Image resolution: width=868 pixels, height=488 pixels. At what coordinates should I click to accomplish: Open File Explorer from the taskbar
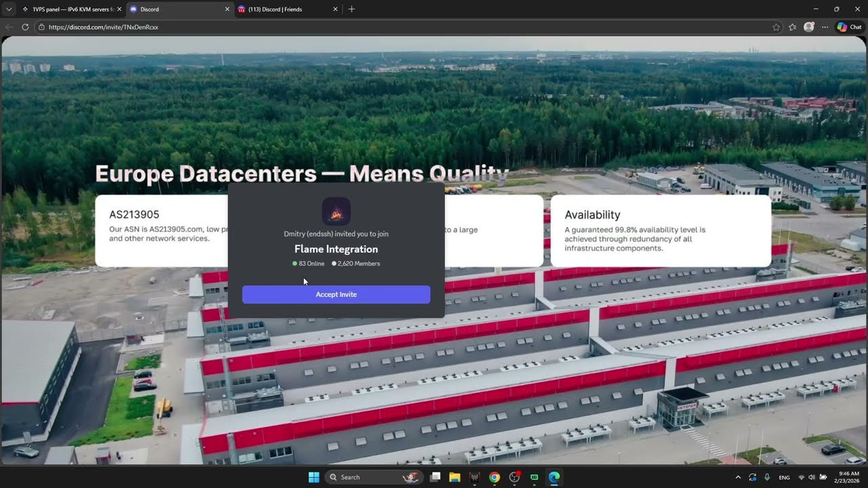tap(454, 477)
